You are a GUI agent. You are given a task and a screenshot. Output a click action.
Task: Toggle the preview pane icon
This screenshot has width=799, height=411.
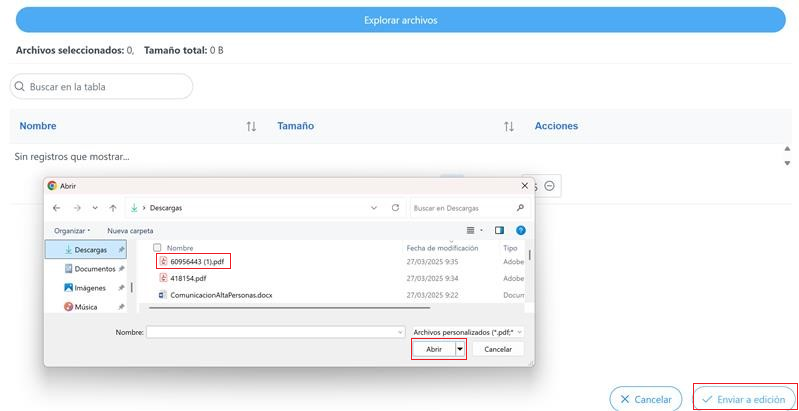[x=499, y=231]
